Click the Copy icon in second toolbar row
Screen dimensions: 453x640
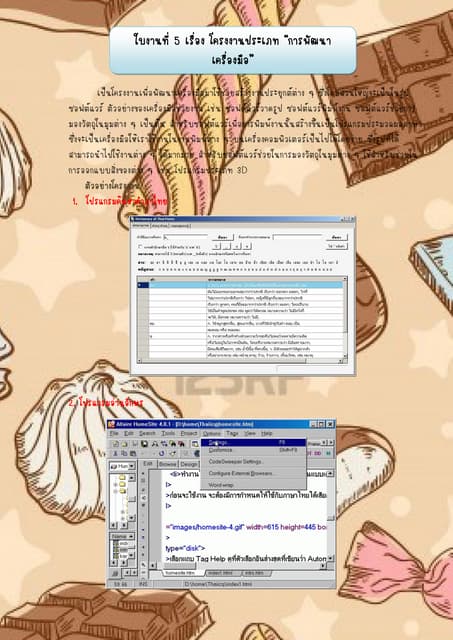124,453
